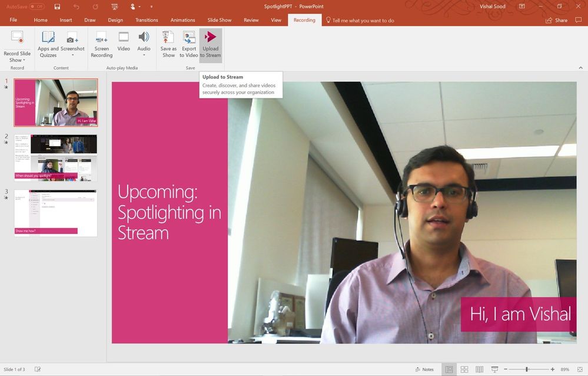Image resolution: width=588 pixels, height=376 pixels.
Task: Switch to the Insert tab
Action: (65, 20)
